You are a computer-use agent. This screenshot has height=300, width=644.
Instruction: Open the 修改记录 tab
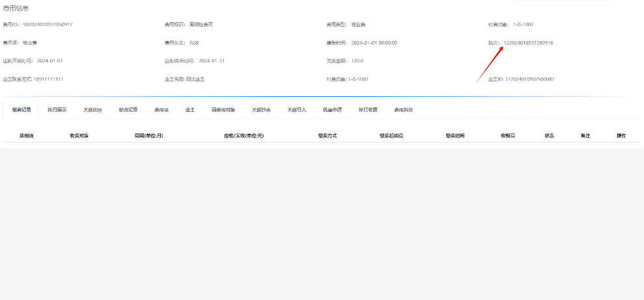128,110
